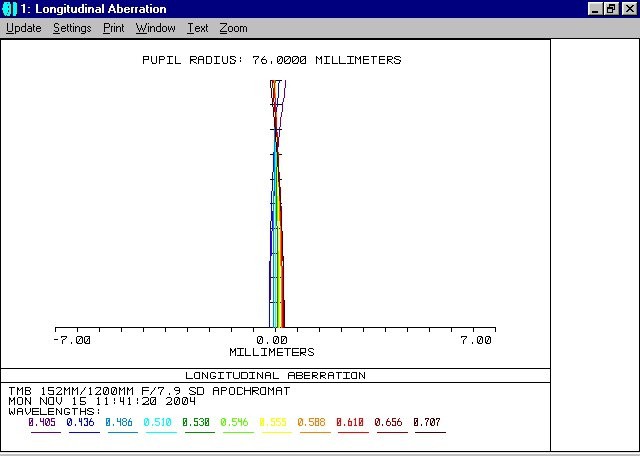Click the 0.707 wavelength legend entry
Viewport: 640px width, 456px height.
click(429, 422)
